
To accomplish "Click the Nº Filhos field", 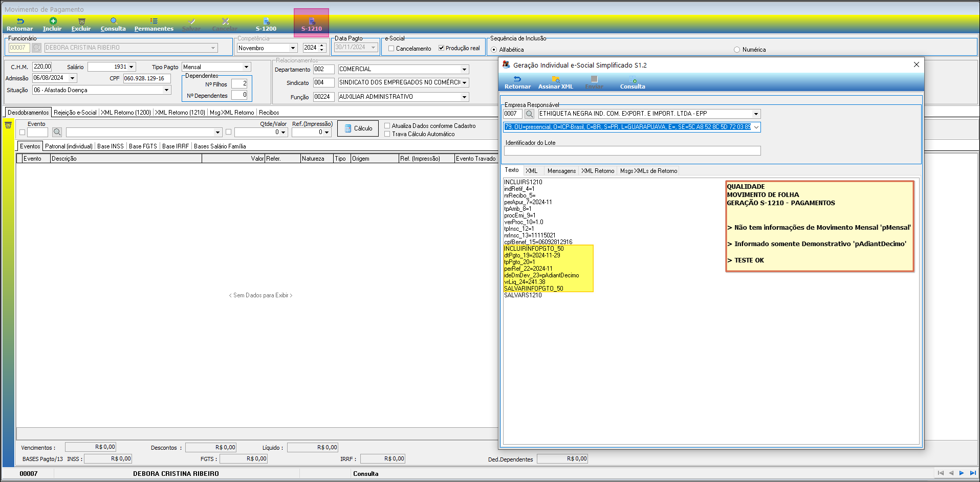I will pos(239,83).
